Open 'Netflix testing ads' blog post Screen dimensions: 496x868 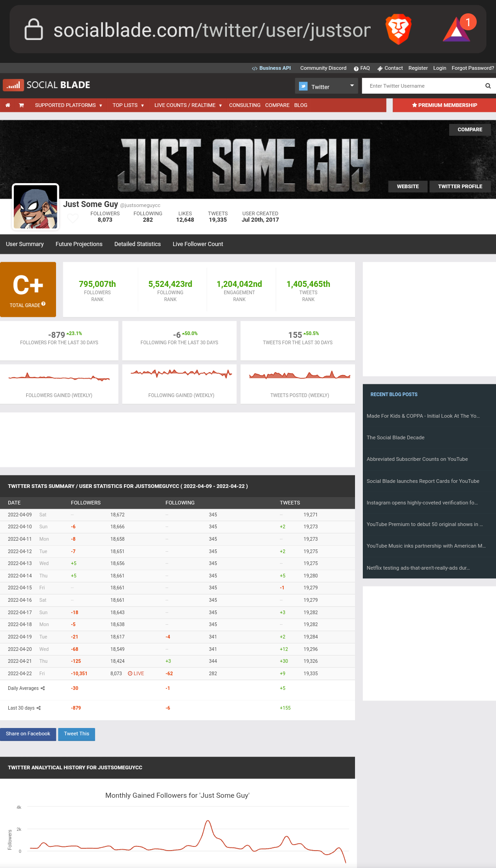point(418,568)
